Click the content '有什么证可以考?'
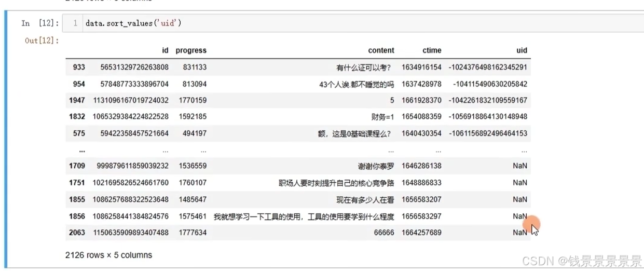This screenshot has height=271, width=644. click(365, 67)
